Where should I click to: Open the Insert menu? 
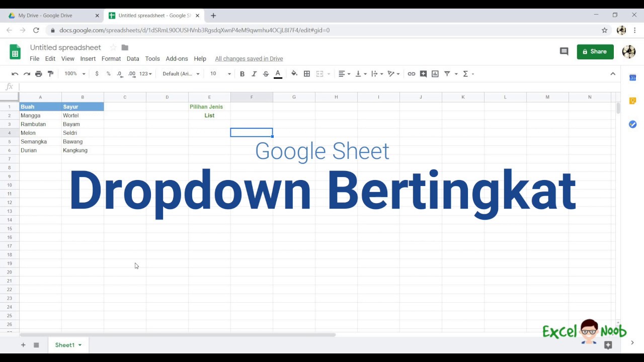pyautogui.click(x=88, y=59)
